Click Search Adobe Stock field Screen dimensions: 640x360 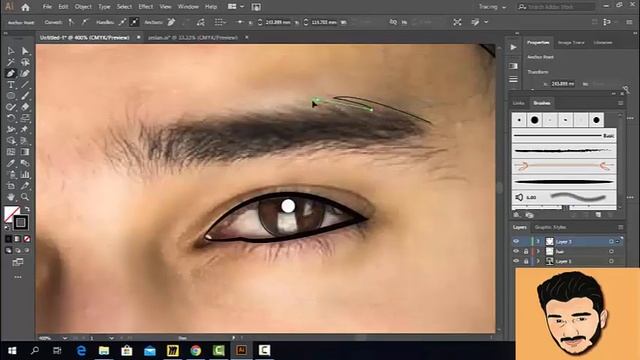coord(556,7)
